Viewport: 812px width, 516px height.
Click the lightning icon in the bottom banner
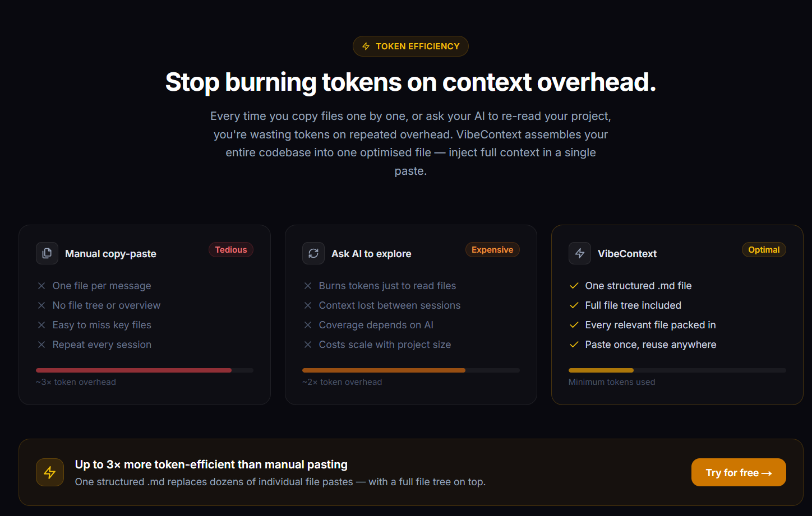tap(50, 472)
